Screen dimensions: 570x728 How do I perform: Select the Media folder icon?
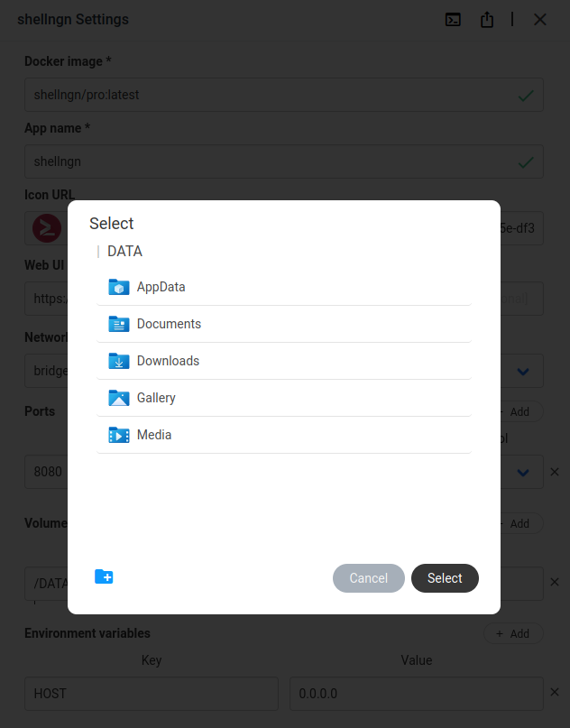[x=119, y=434]
